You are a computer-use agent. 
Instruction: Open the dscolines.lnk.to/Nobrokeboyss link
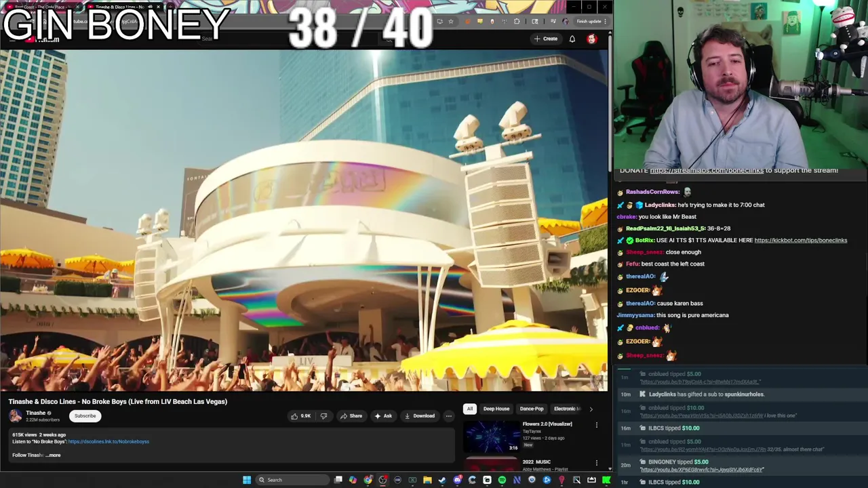click(108, 442)
